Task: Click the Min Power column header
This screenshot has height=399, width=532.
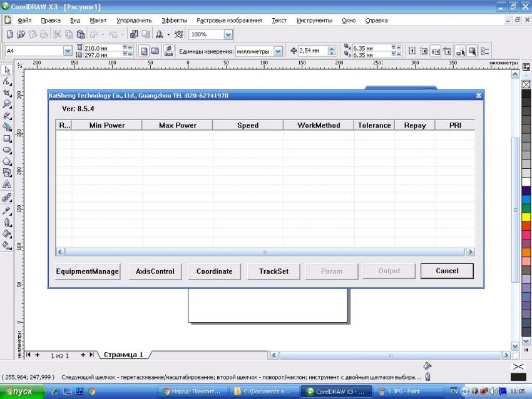Action: point(107,125)
